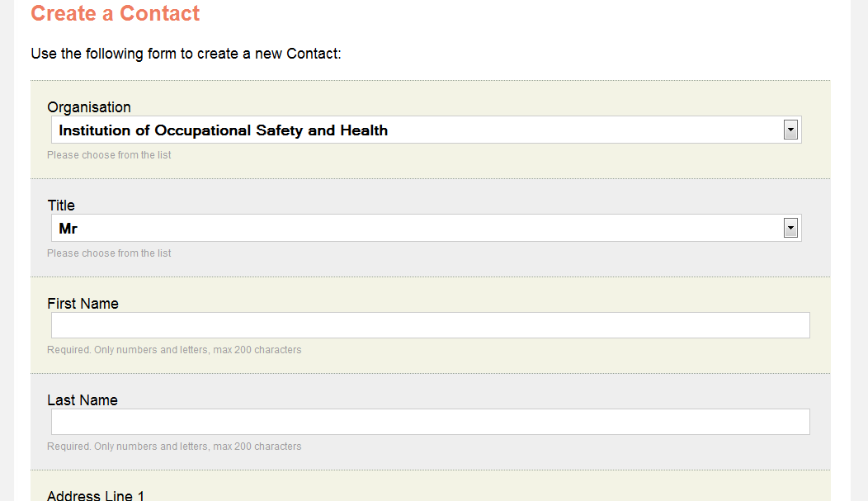Click the Address Line 1 label
The image size is (868, 501).
[x=96, y=495]
